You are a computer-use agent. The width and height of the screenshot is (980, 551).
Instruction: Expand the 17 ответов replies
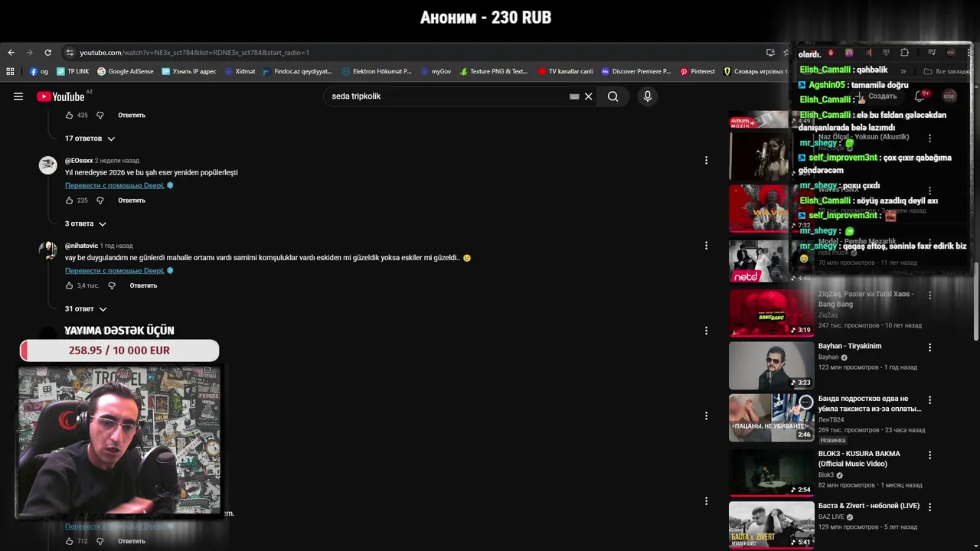pos(90,139)
